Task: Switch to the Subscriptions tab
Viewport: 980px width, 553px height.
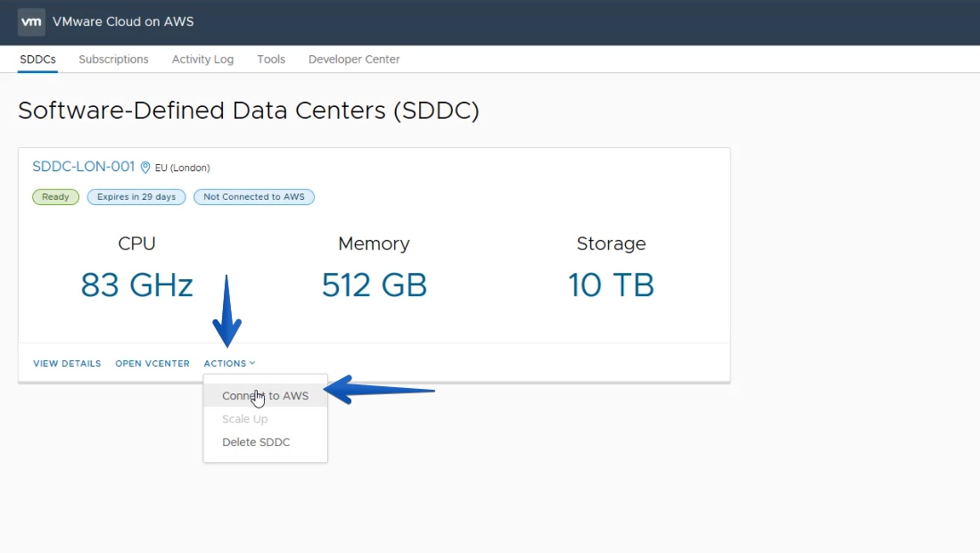Action: 114,60
